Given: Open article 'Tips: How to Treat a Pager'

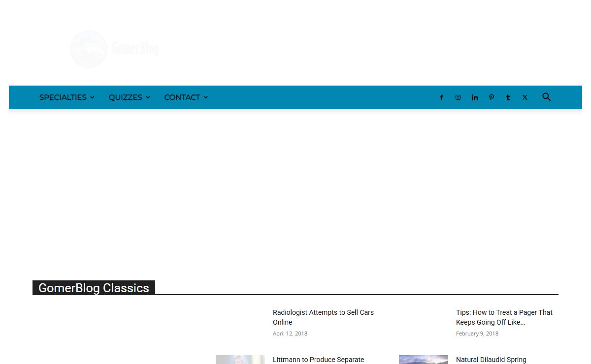Looking at the screenshot, I should pyautogui.click(x=504, y=317).
